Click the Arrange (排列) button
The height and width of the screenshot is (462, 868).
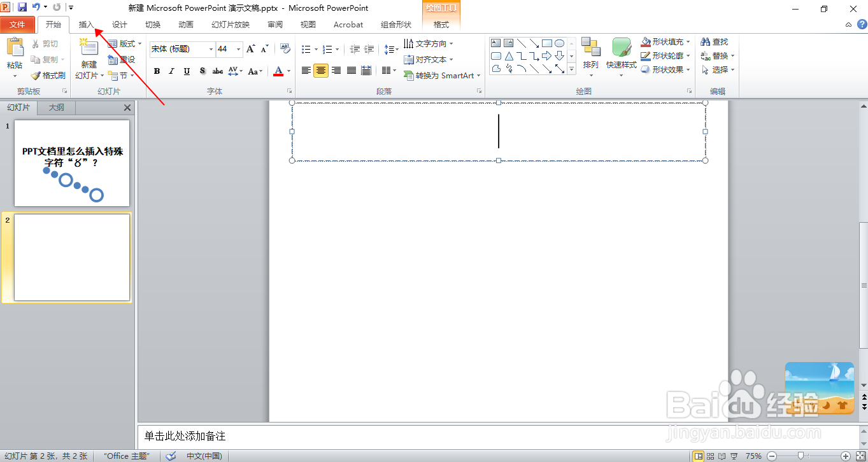click(591, 57)
